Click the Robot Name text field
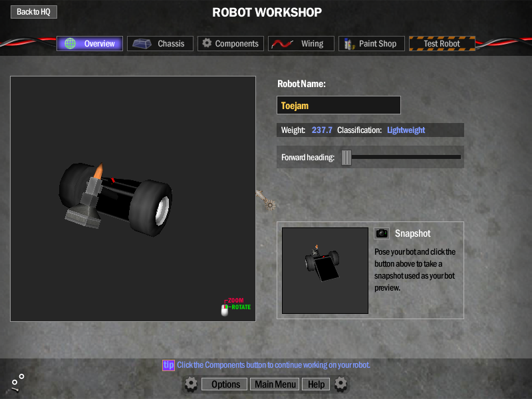The width and height of the screenshot is (532, 399). click(338, 105)
